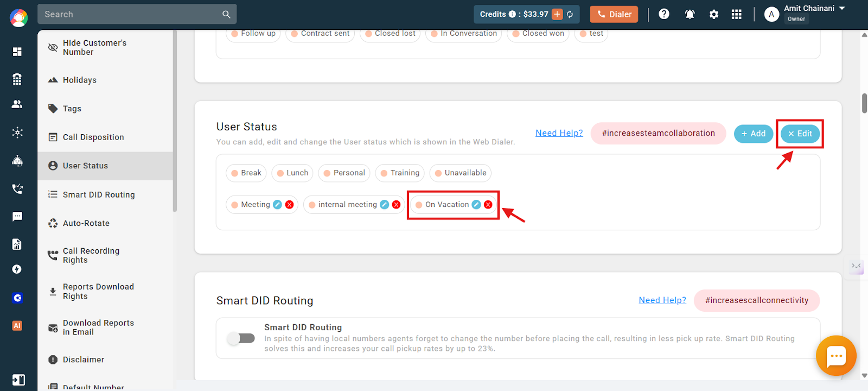Open the apps grid menu in the top bar

pyautogui.click(x=736, y=15)
